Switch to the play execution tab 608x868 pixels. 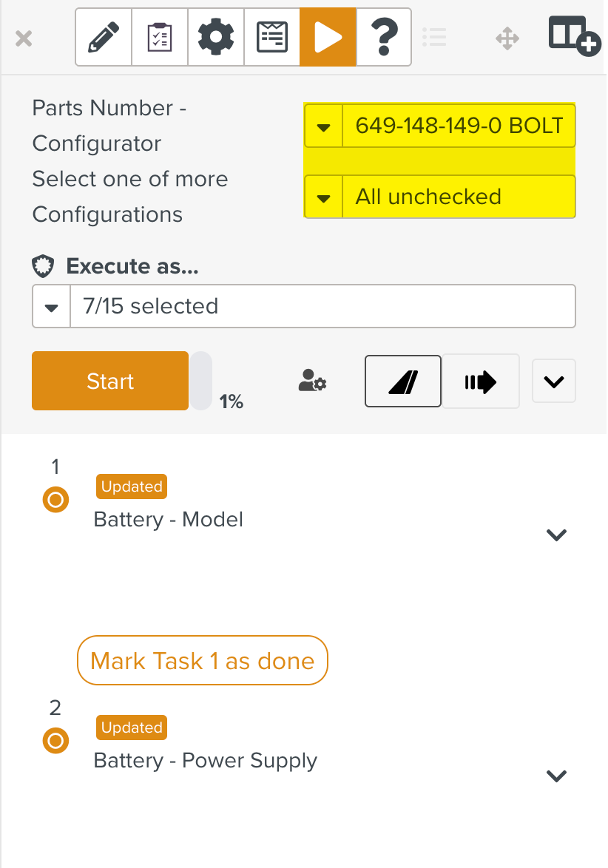(x=328, y=37)
